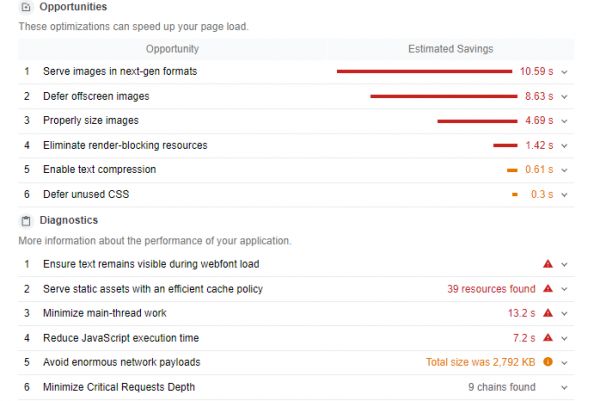Click the Opportunities section icon
Viewport: 600px width, 401px height.
click(26, 7)
